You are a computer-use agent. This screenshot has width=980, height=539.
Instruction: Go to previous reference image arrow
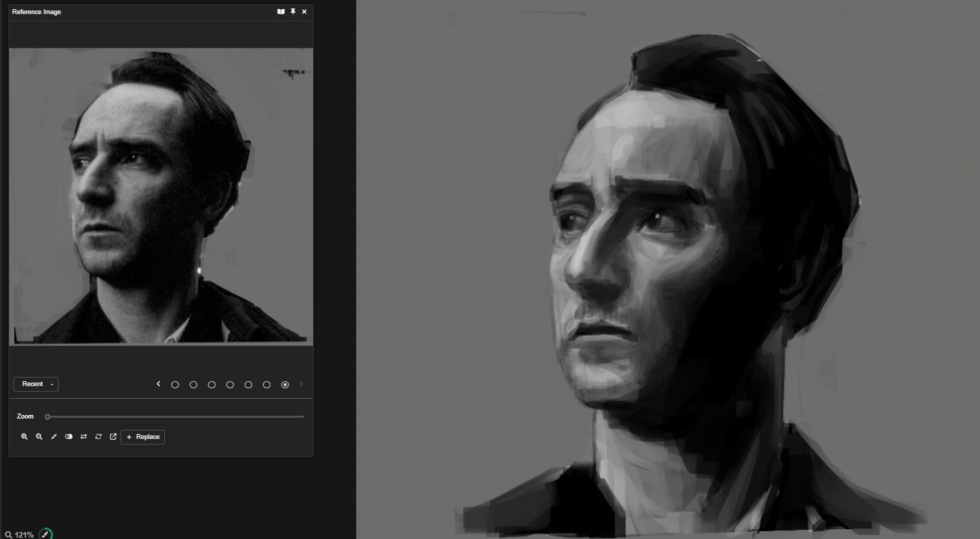tap(159, 384)
